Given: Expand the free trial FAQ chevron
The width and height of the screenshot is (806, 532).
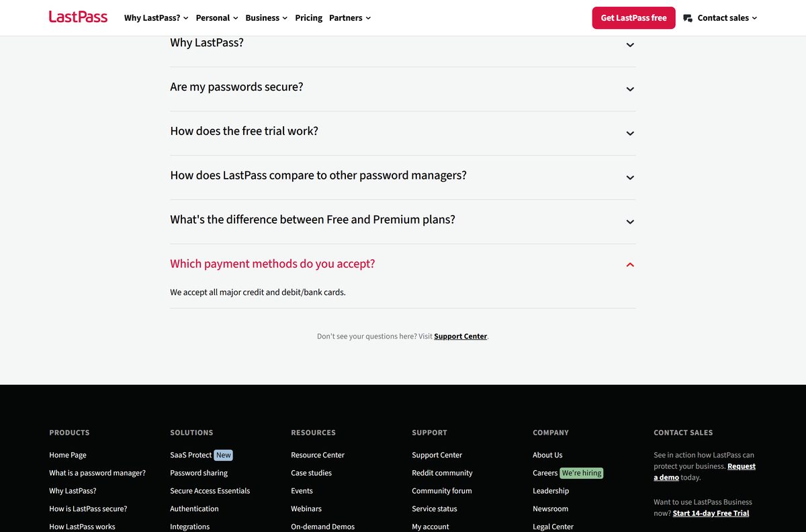Looking at the screenshot, I should tap(630, 134).
